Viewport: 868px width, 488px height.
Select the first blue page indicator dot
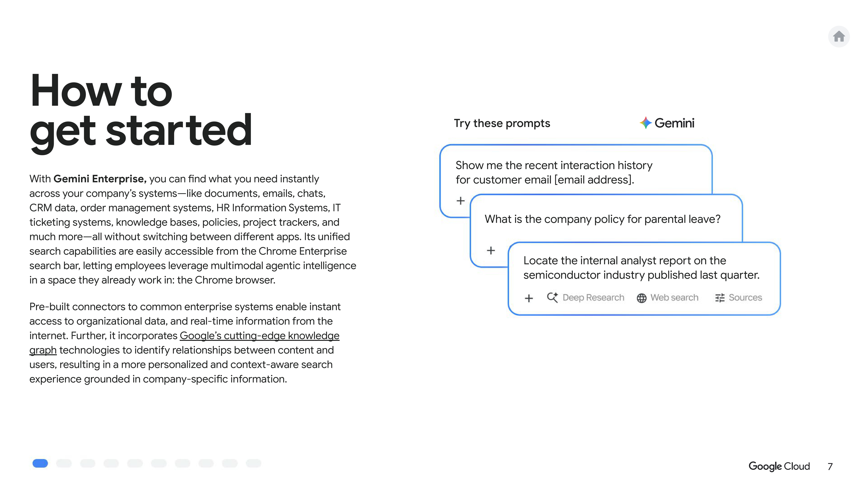[40, 463]
